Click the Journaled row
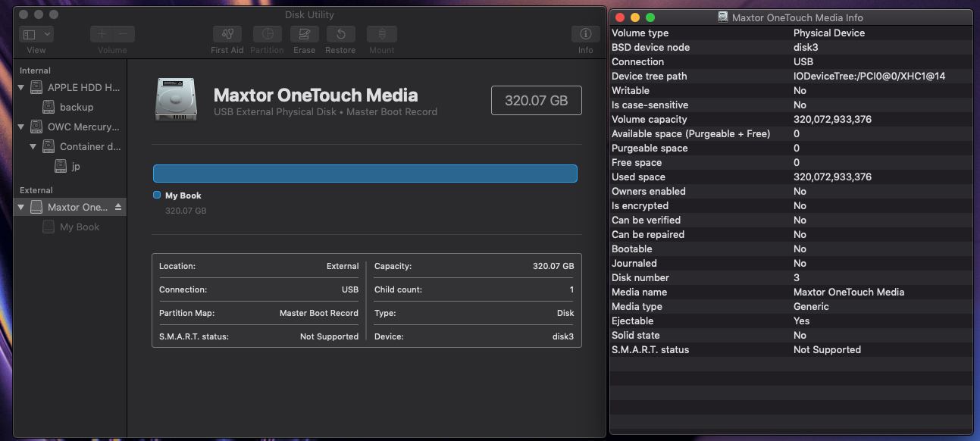 click(791, 263)
